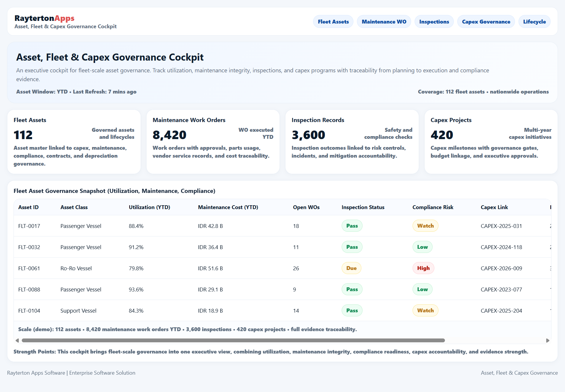Select asset row FLT-0088
Image resolution: width=565 pixels, height=392 pixels.
coord(29,290)
